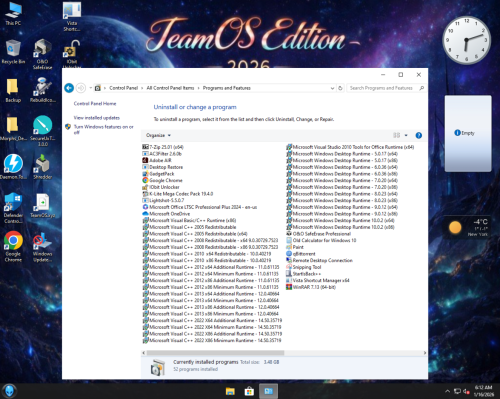Viewport: 500px width, 399px height.
Task: Click Turn Windows features on or off
Action: coord(103,129)
